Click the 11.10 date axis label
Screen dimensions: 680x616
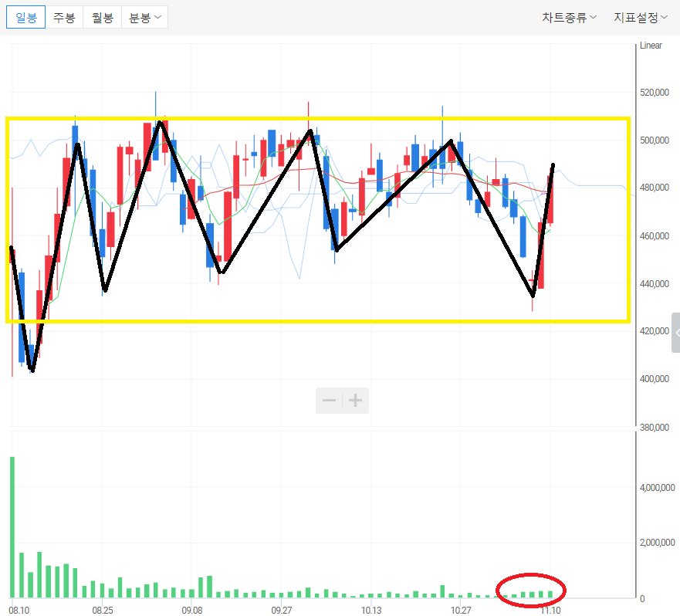(x=550, y=610)
